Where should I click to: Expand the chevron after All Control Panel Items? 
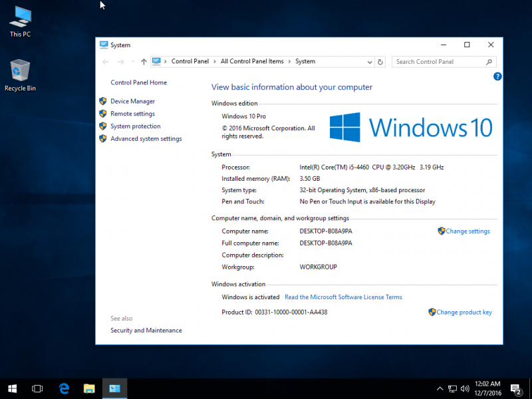(290, 62)
